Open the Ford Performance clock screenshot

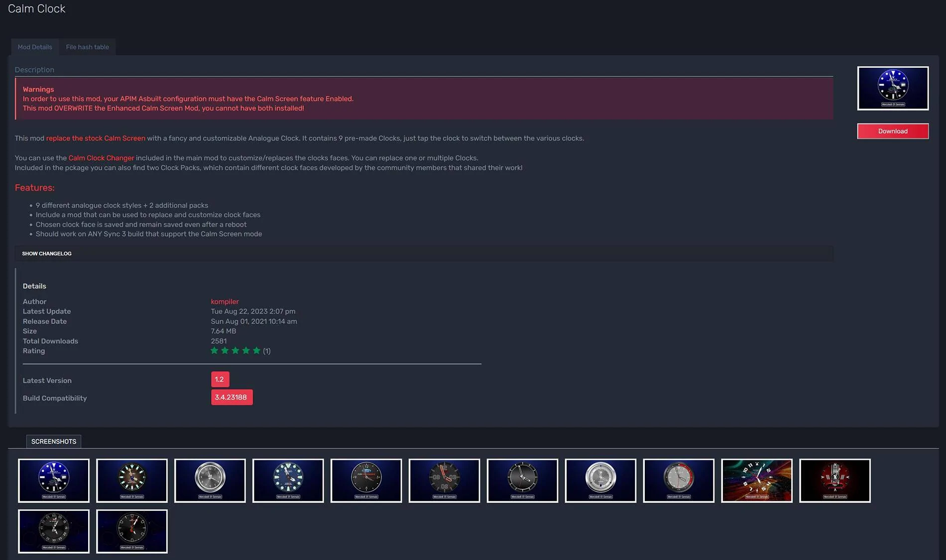pyautogui.click(x=366, y=480)
